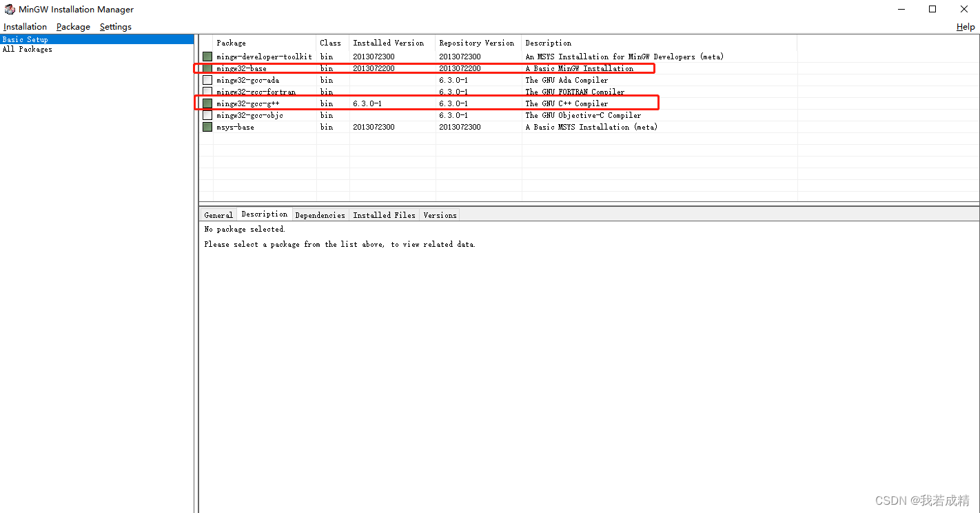This screenshot has height=513, width=980.
Task: Open the Package menu
Action: click(73, 26)
